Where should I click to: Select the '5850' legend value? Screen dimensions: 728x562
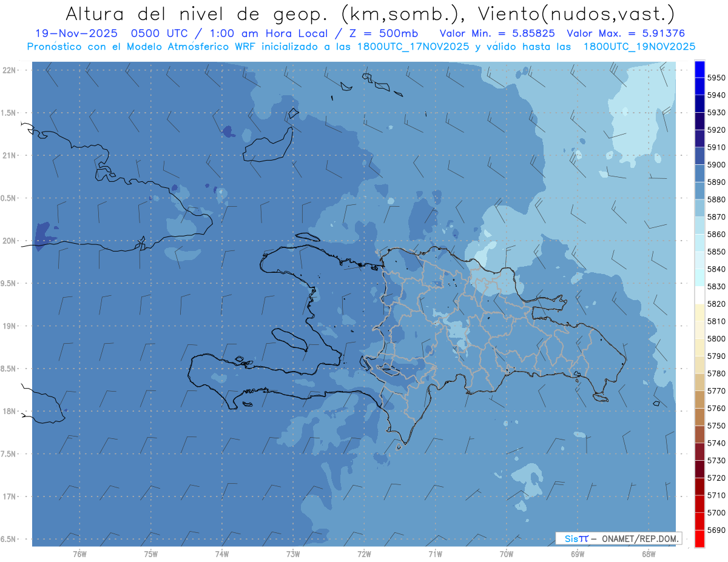click(716, 252)
